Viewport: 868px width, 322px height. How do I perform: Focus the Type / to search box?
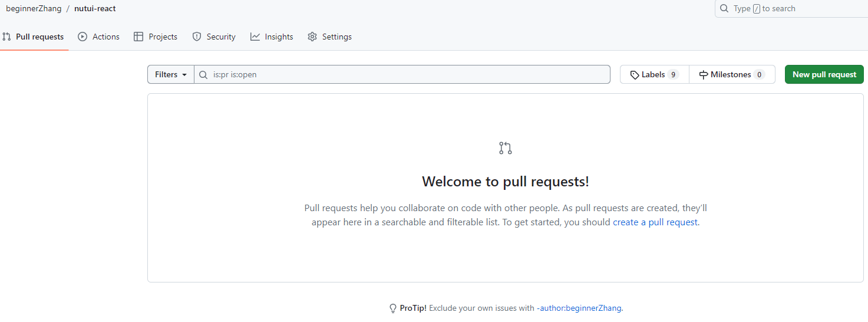[791, 9]
